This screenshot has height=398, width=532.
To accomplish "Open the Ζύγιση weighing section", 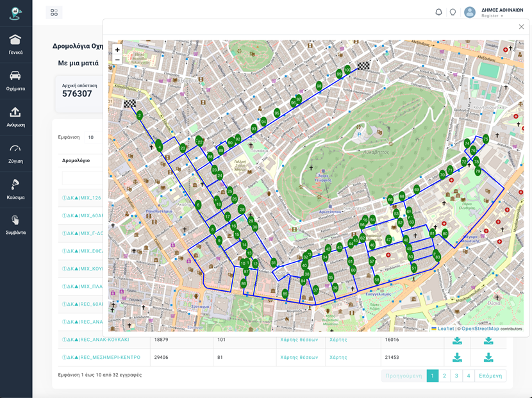I will pos(15,153).
